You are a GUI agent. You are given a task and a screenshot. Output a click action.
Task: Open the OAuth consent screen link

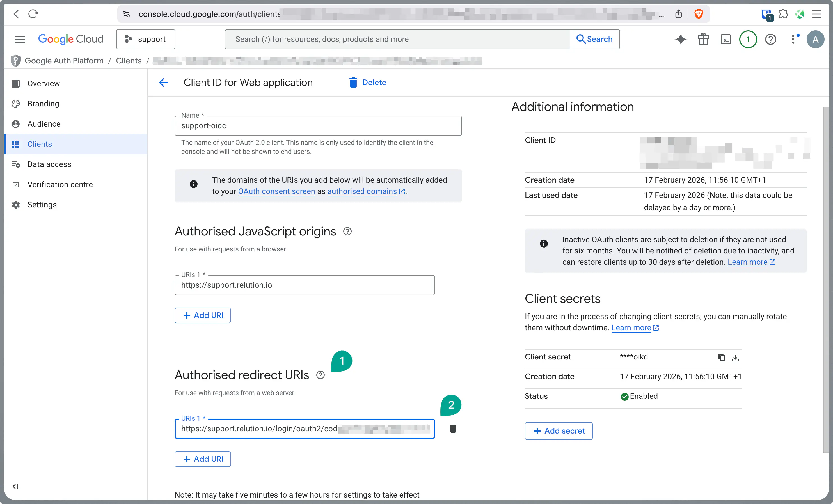click(x=276, y=191)
